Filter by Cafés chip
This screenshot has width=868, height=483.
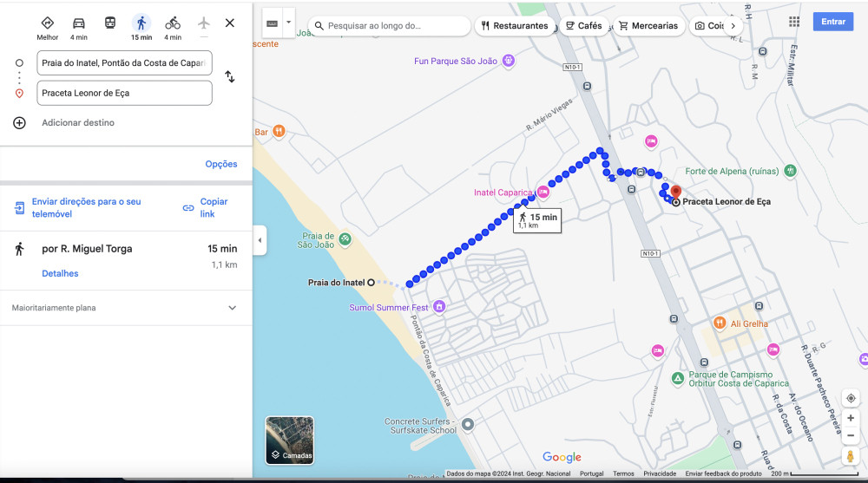[x=584, y=26]
